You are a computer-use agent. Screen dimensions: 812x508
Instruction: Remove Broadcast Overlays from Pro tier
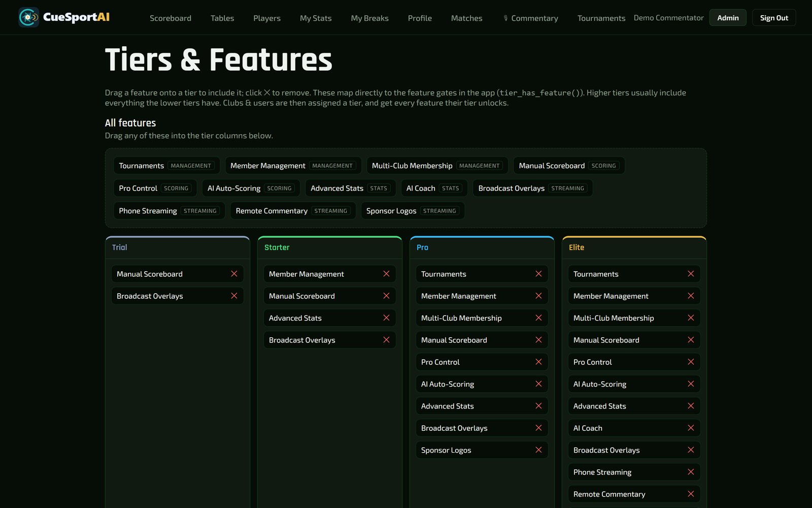(538, 428)
